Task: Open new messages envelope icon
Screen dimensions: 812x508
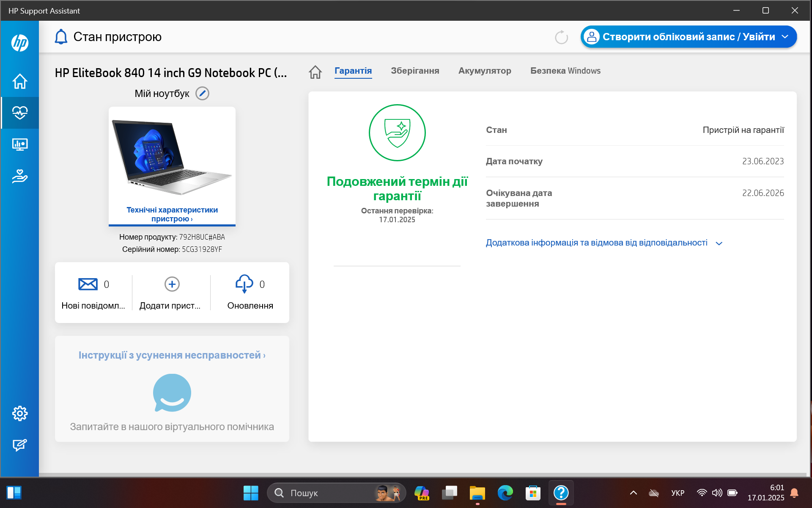Action: [88, 284]
